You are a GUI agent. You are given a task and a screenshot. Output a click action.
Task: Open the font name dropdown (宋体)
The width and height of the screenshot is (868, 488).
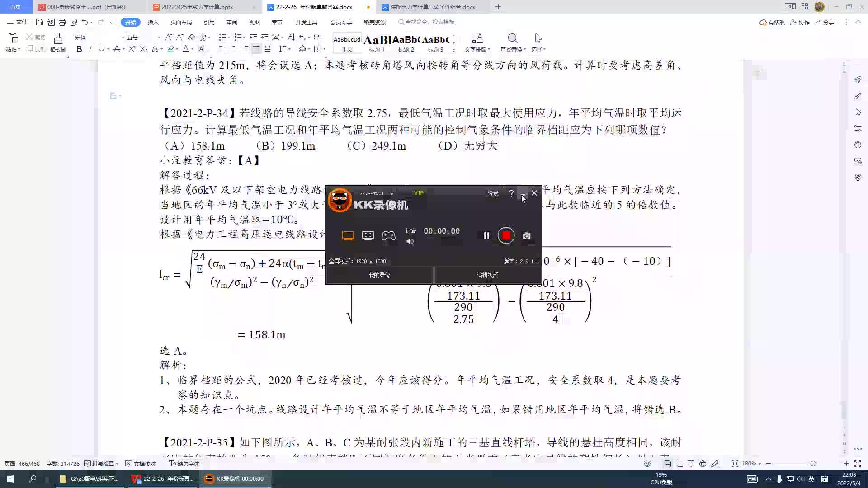point(123,37)
